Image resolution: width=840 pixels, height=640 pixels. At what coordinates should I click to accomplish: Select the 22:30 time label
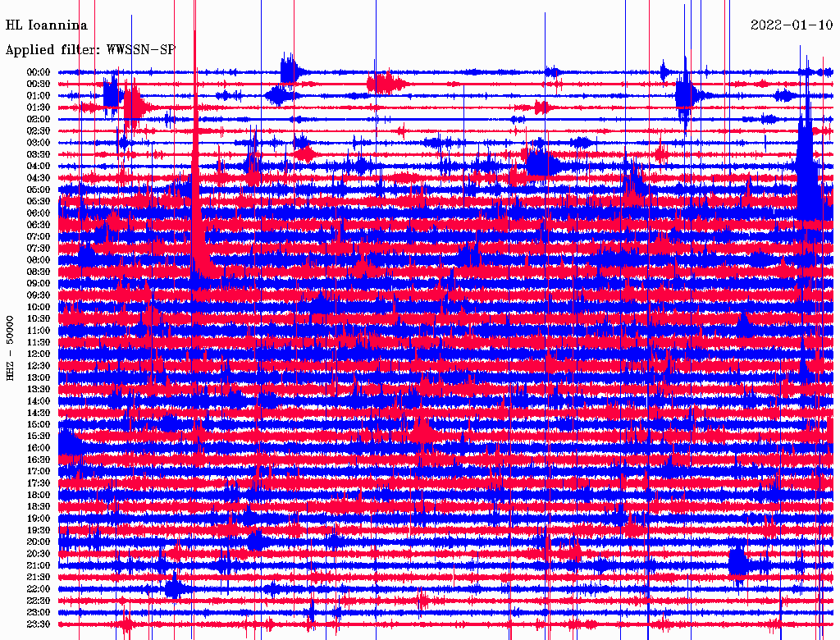pyautogui.click(x=39, y=601)
